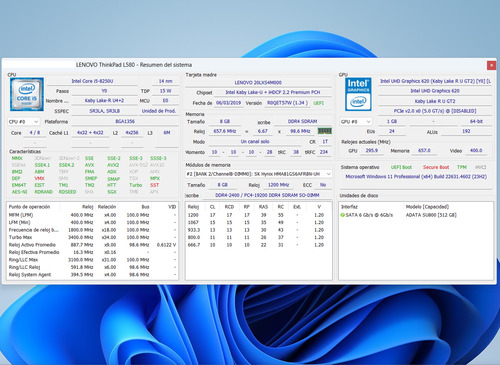Click the red SST feature flag
This screenshot has width=500, height=365.
click(154, 185)
